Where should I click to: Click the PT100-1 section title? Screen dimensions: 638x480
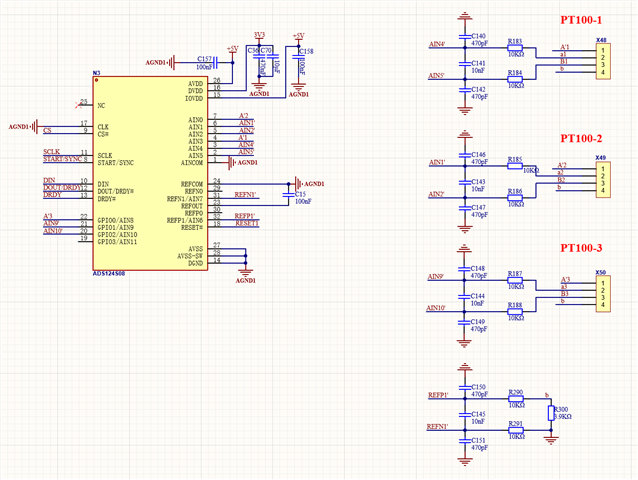(x=581, y=20)
